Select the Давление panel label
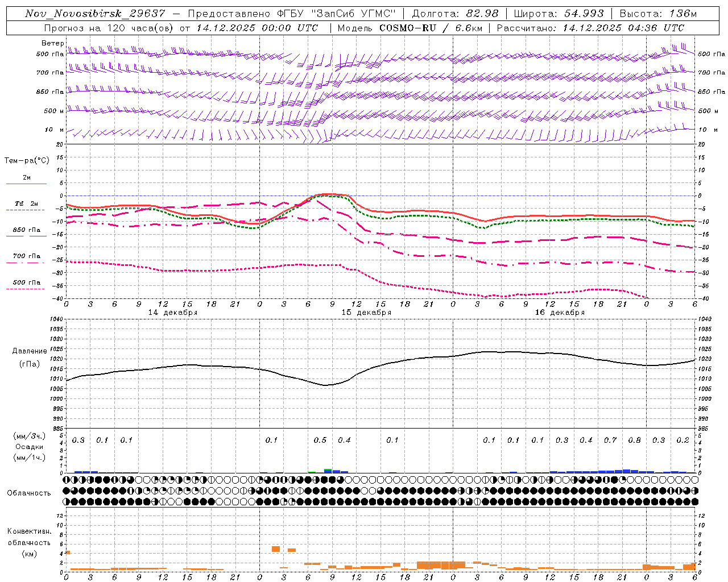728x582 pixels. pos(30,351)
